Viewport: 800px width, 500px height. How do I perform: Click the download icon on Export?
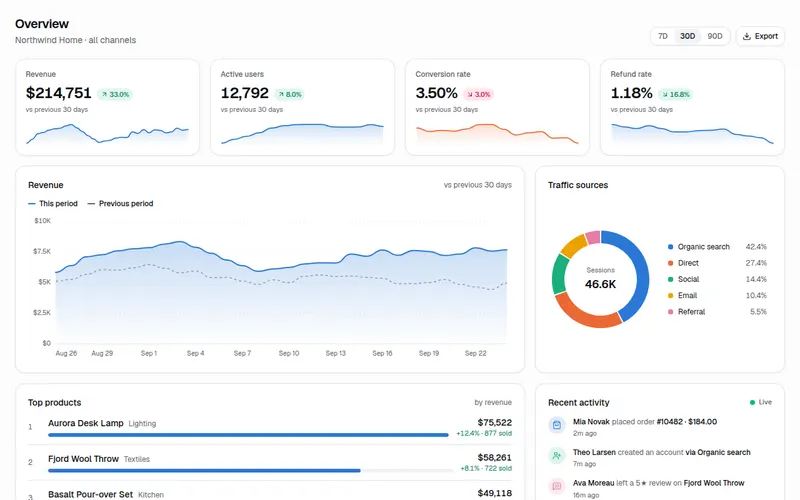click(x=746, y=36)
